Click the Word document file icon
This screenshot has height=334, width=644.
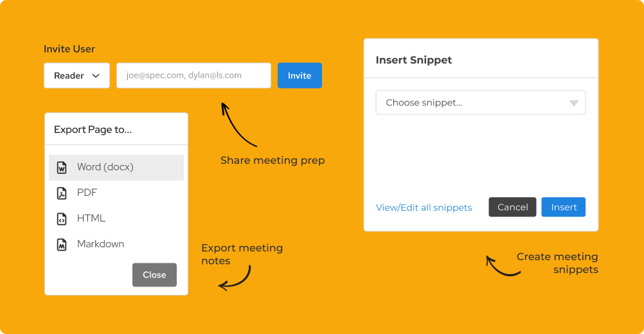click(62, 168)
